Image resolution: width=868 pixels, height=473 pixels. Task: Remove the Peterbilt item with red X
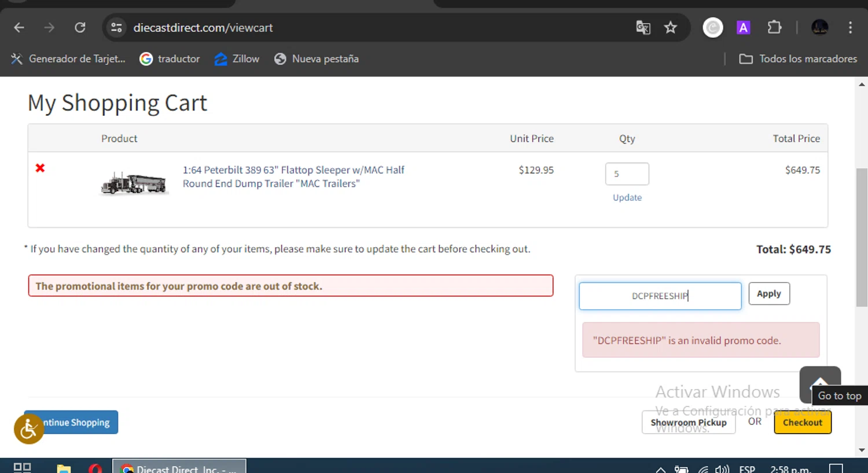(40, 168)
